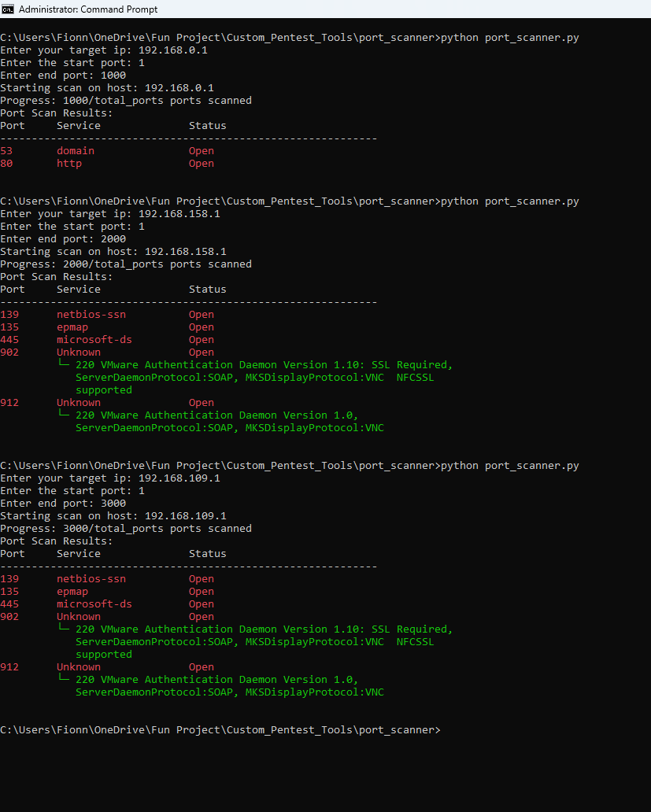Select 'netbios-ssn' in the 192.168.109.1 scan results
Viewport: 651px width, 812px height.
coord(91,579)
